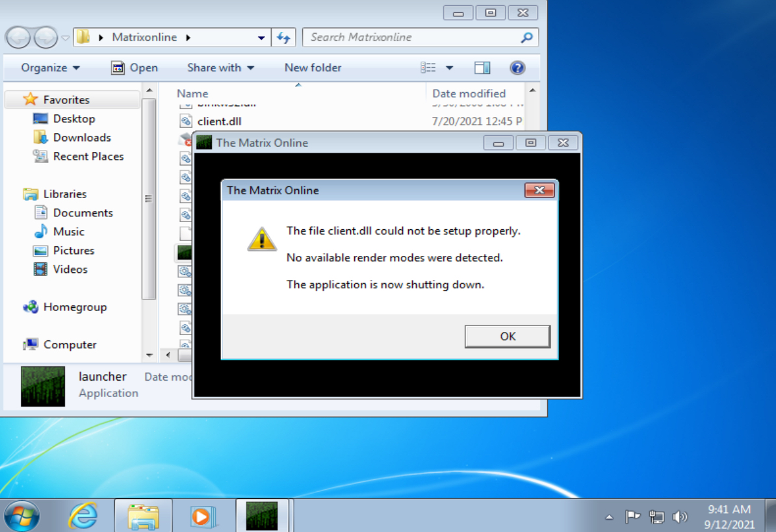Image resolution: width=776 pixels, height=532 pixels.
Task: Click New folder in the toolbar
Action: pyautogui.click(x=313, y=68)
